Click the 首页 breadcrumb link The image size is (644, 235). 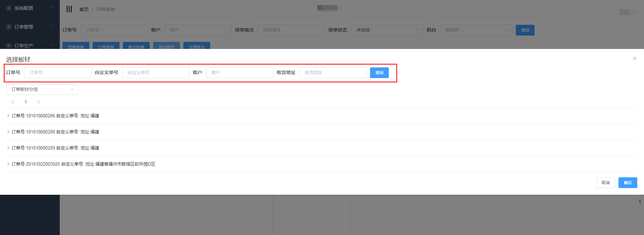pos(84,9)
